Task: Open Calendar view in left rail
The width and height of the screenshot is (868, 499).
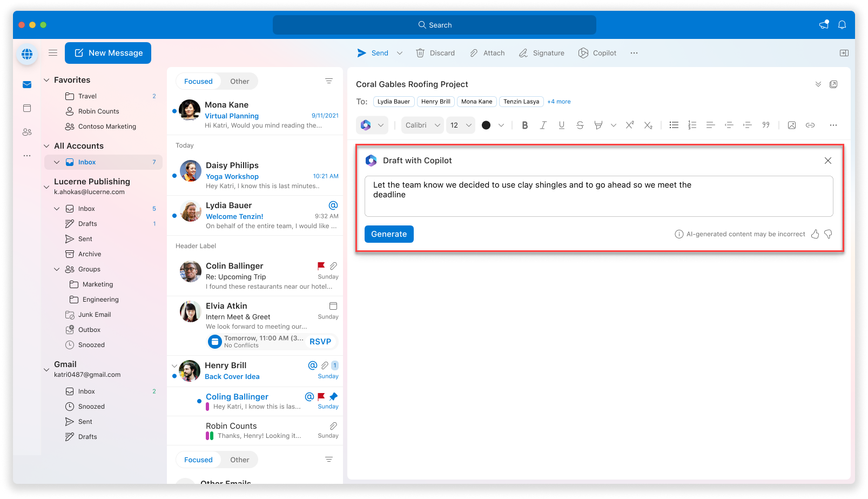Action: click(27, 108)
